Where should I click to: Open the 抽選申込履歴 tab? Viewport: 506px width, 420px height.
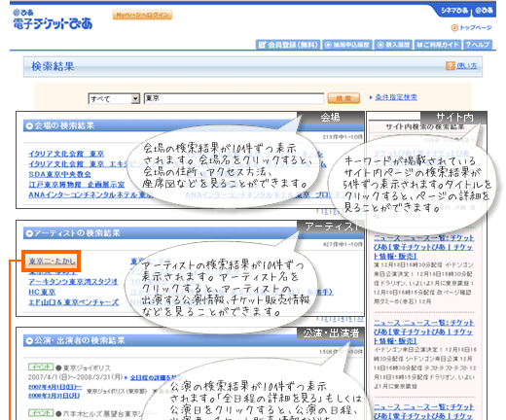pos(347,45)
